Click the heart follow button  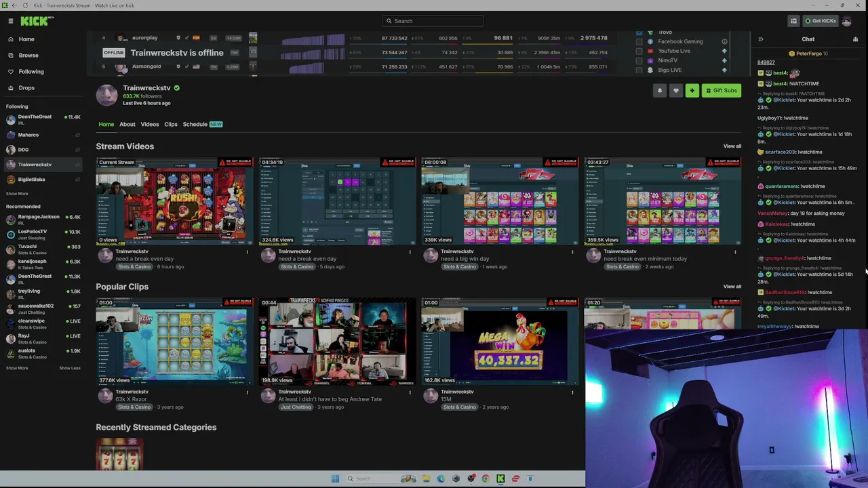pos(675,91)
